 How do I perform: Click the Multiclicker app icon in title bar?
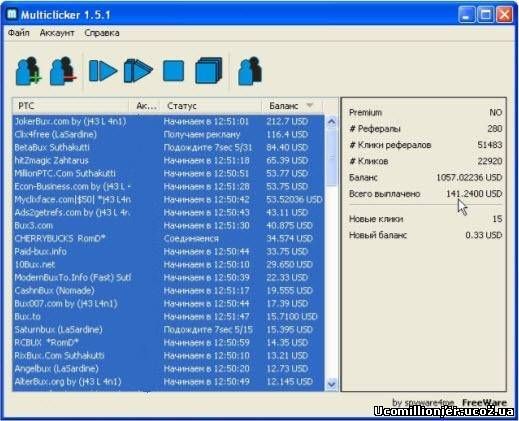(x=12, y=14)
